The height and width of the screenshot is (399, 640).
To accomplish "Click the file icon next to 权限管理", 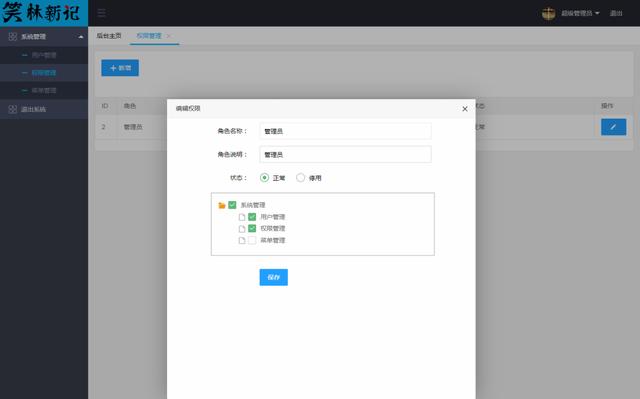I will click(x=242, y=228).
